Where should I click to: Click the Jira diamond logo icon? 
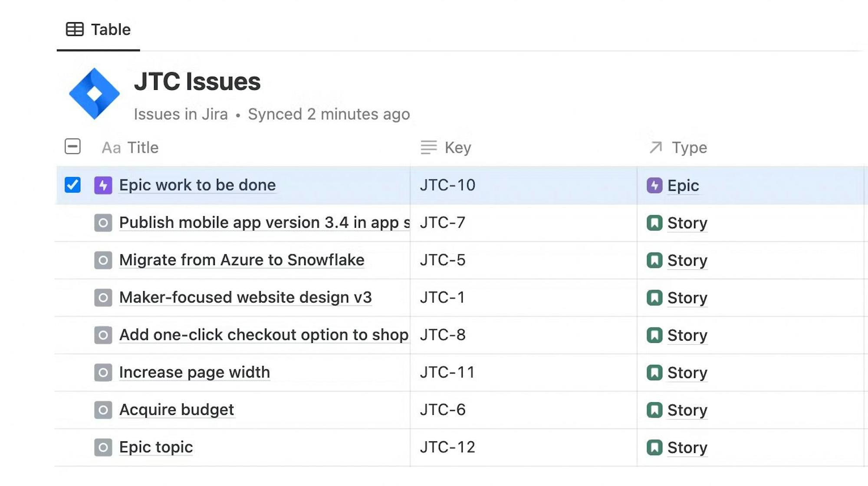(x=94, y=93)
